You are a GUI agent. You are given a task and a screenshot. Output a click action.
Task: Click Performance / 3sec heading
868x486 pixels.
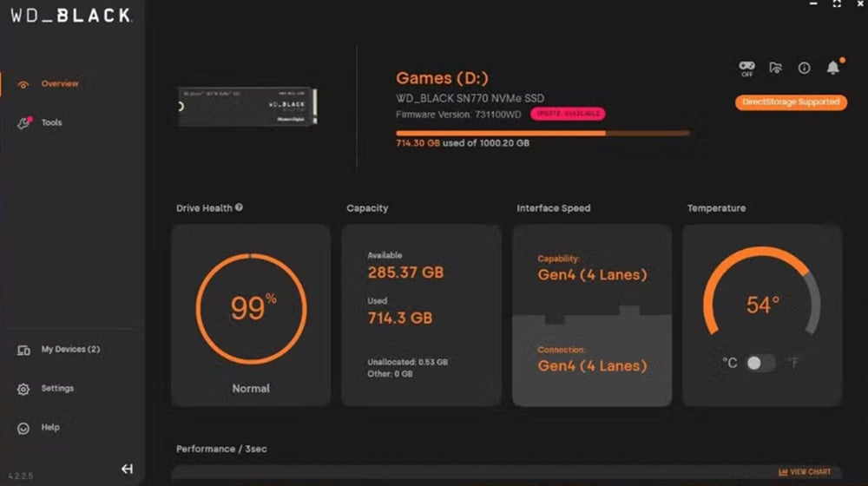click(221, 449)
